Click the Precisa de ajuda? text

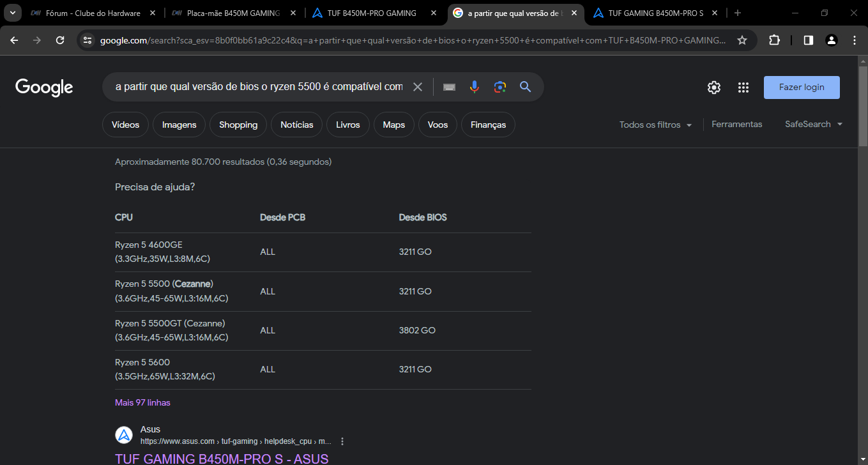click(x=155, y=187)
